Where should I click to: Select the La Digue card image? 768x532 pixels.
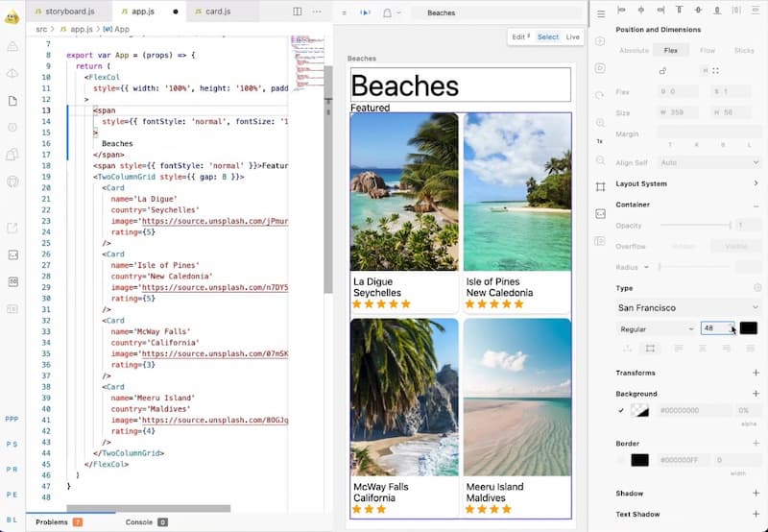click(404, 192)
